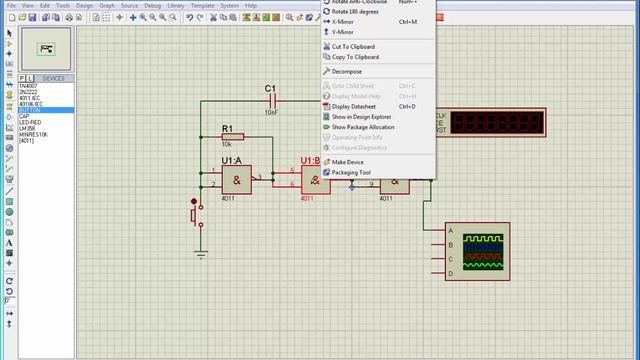Click the R1 resistor on the schematic
The width and height of the screenshot is (640, 360).
[233, 137]
